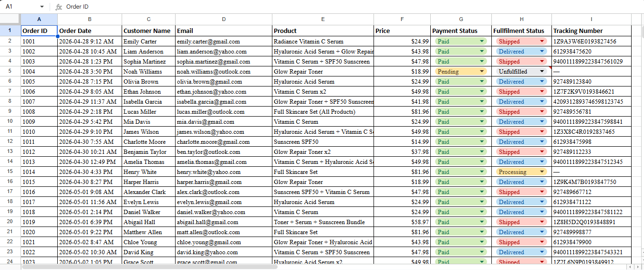Screen dimensions: 644x270
Task: Select row 20 header
Action: [x=10, y=222]
